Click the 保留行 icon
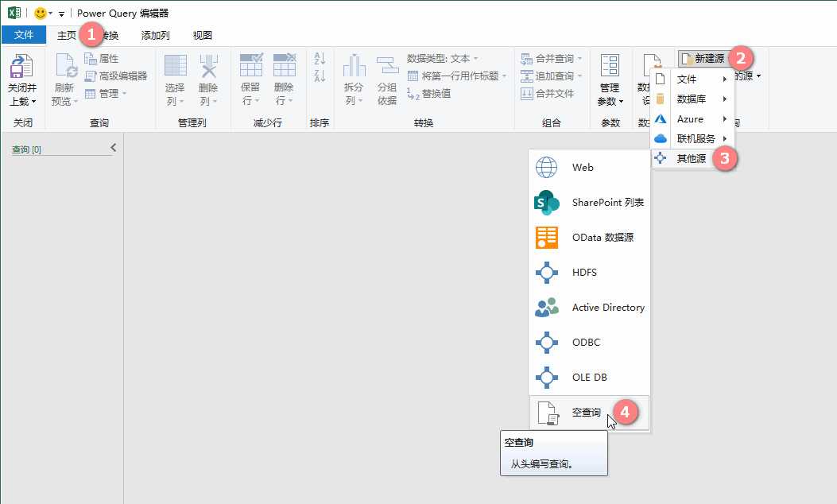Image resolution: width=837 pixels, height=504 pixels. pyautogui.click(x=251, y=65)
